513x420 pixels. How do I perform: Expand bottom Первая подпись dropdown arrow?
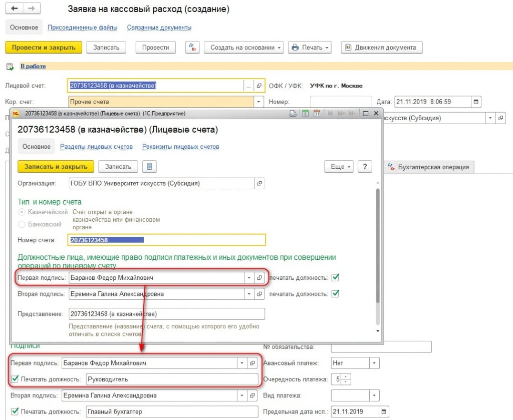[242, 363]
